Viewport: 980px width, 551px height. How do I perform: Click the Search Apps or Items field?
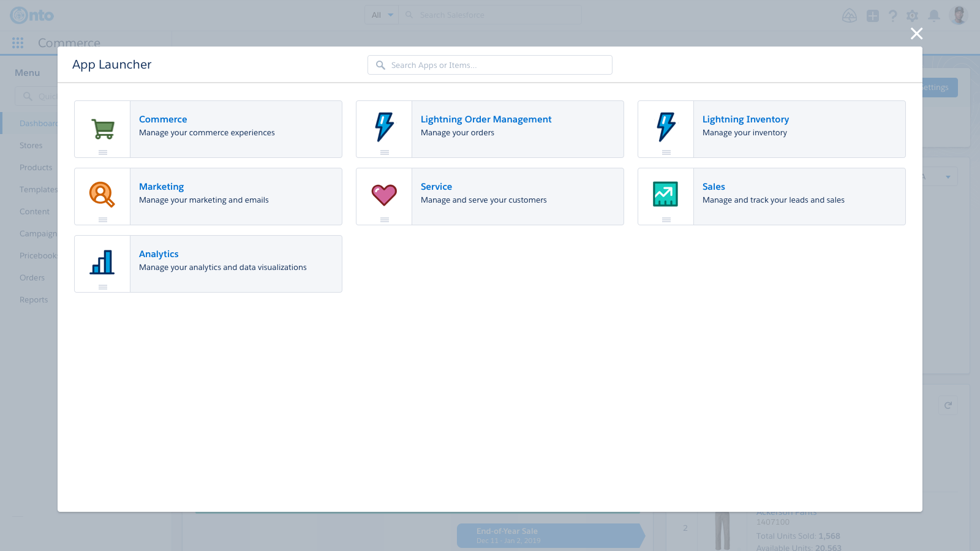click(x=496, y=65)
